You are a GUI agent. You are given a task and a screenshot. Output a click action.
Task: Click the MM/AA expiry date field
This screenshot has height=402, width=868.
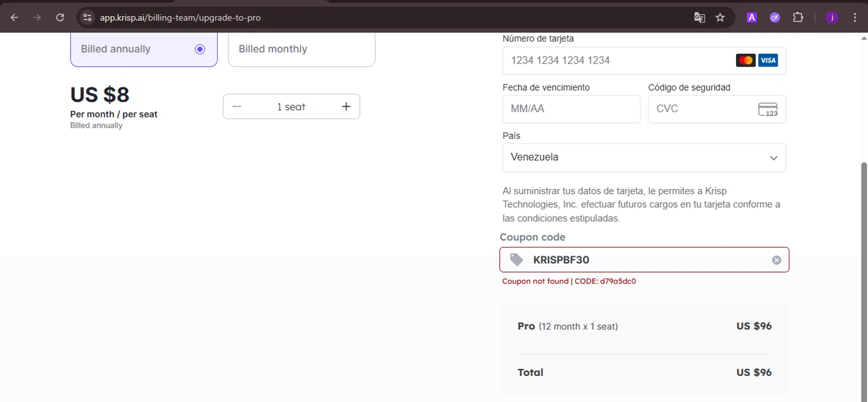tap(571, 109)
